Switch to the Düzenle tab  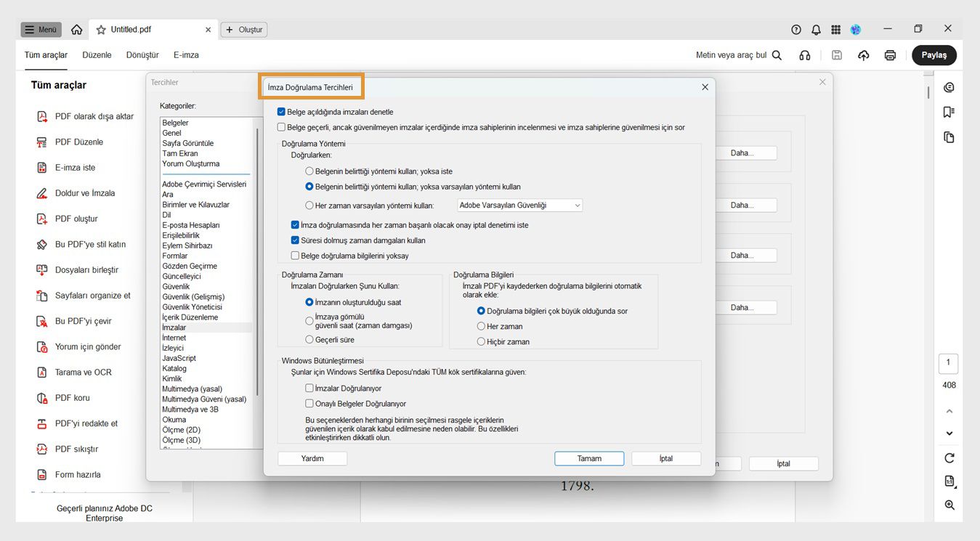click(x=97, y=55)
